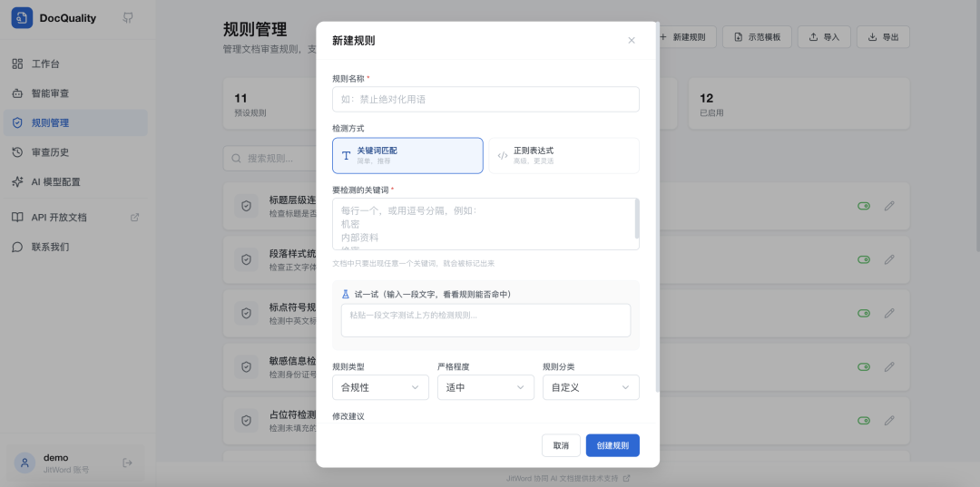The width and height of the screenshot is (980, 487).
Task: Click the demo user avatar
Action: [25, 463]
